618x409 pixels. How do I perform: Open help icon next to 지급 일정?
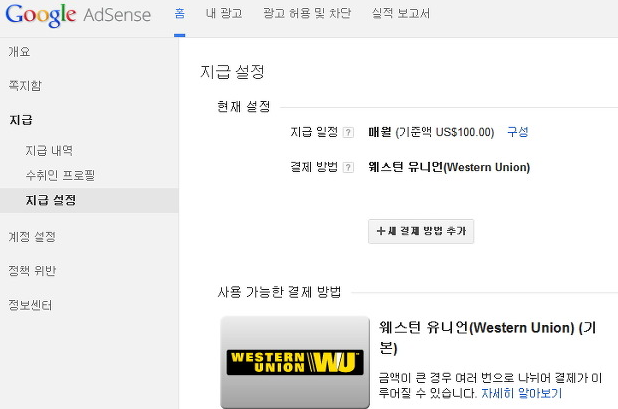348,132
